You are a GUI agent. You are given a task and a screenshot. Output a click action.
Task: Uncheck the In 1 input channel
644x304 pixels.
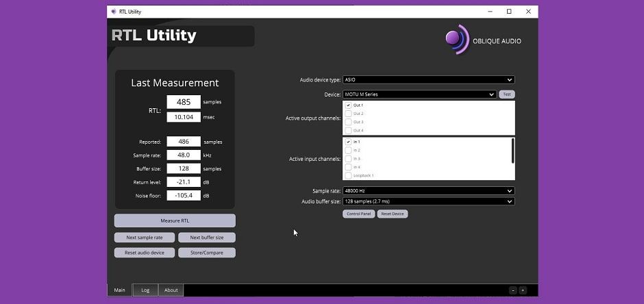click(x=349, y=142)
